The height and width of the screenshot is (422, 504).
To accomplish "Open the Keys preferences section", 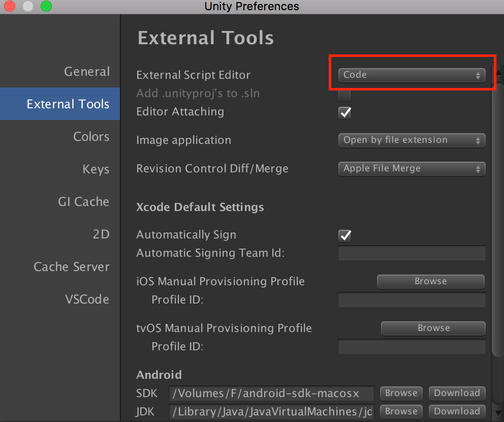I will click(x=96, y=169).
